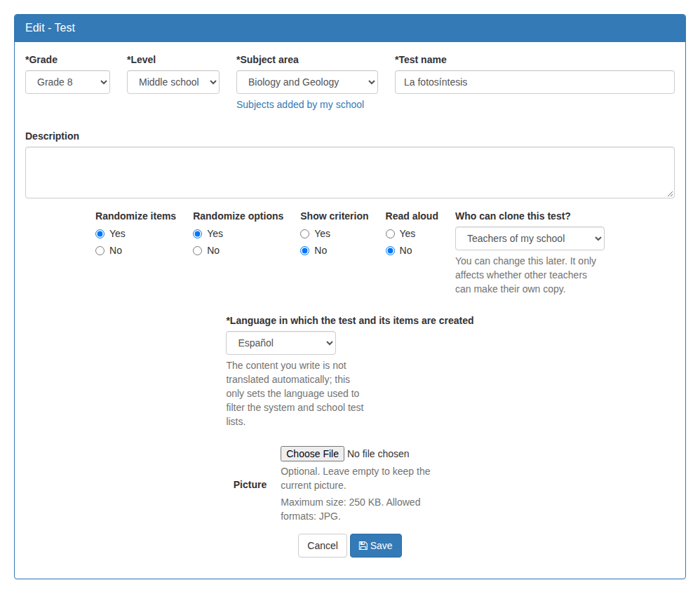The width and height of the screenshot is (700, 594).
Task: Select No for Randomize options
Action: [x=197, y=251]
